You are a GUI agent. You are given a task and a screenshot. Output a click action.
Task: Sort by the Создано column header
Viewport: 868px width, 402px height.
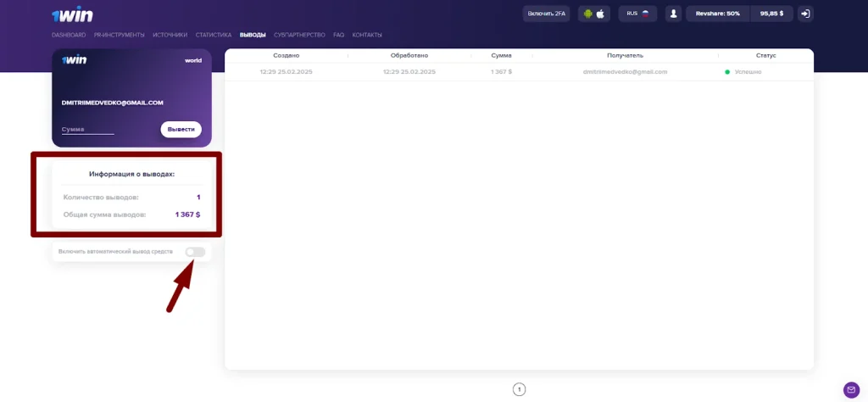(x=287, y=56)
